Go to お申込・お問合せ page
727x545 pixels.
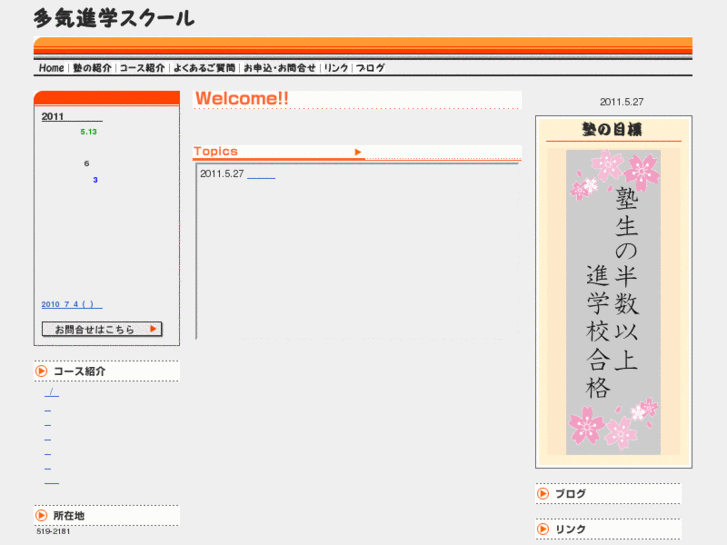pos(280,68)
